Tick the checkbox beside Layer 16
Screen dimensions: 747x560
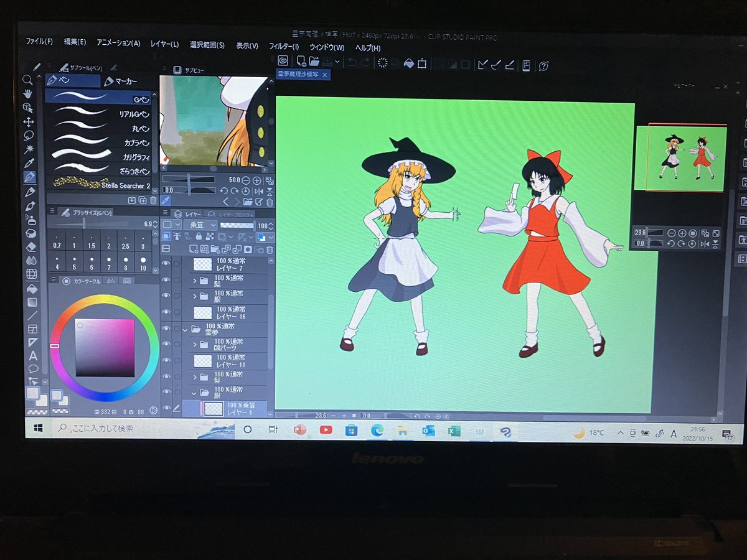(x=177, y=312)
